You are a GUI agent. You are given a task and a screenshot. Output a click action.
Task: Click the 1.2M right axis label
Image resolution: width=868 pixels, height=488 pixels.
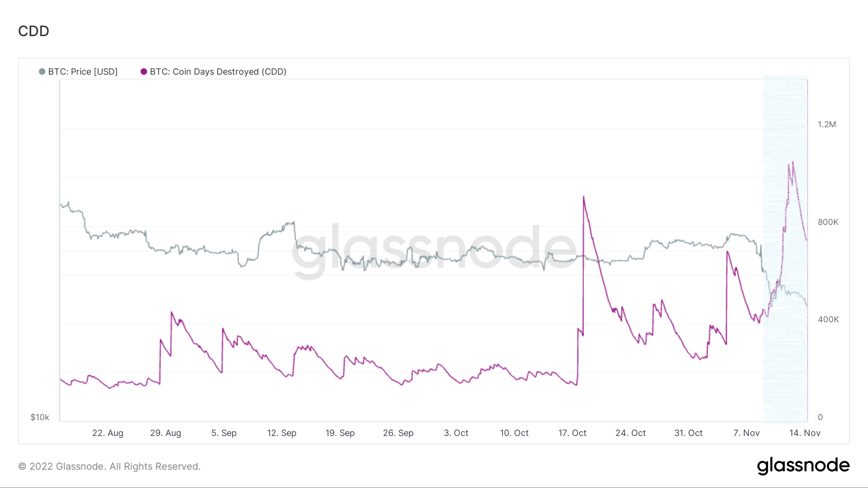point(827,124)
